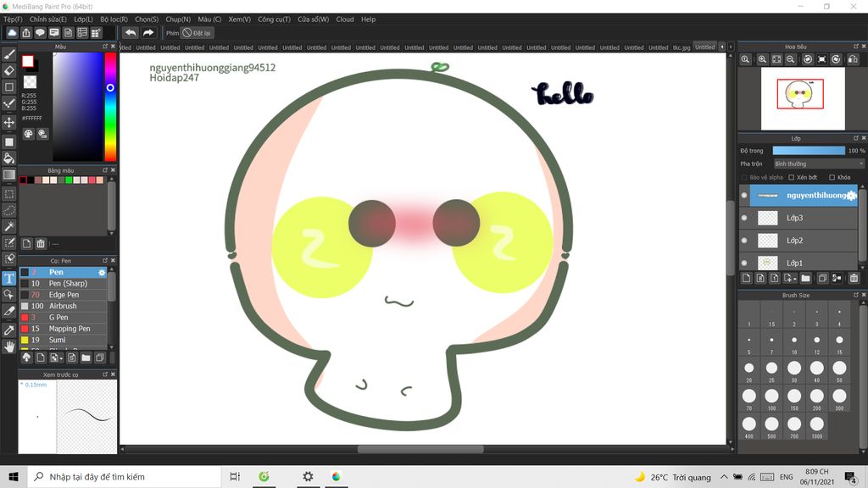Duplicate layer icon in layer panel
The width and height of the screenshot is (868, 488).
(822, 278)
